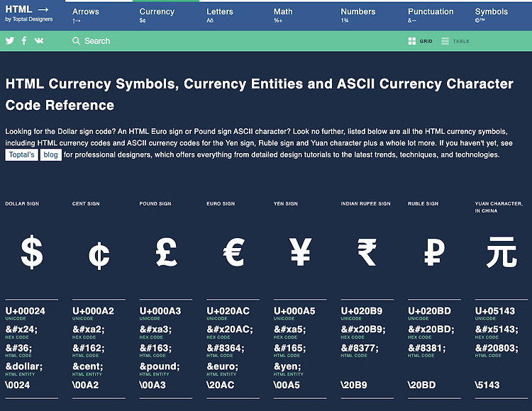The width and height of the screenshot is (532, 411).
Task: Open the Arrows category tab
Action: 86,16
